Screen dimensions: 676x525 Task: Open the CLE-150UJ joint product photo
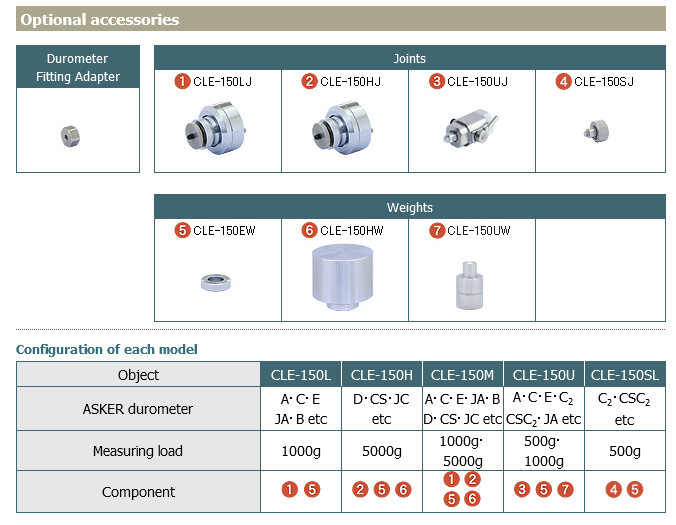click(470, 130)
